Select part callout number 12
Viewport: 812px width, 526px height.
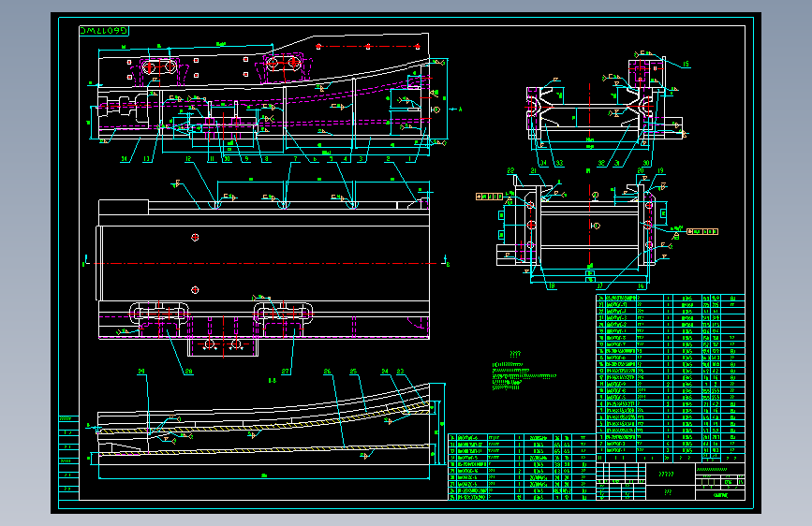coord(188,159)
